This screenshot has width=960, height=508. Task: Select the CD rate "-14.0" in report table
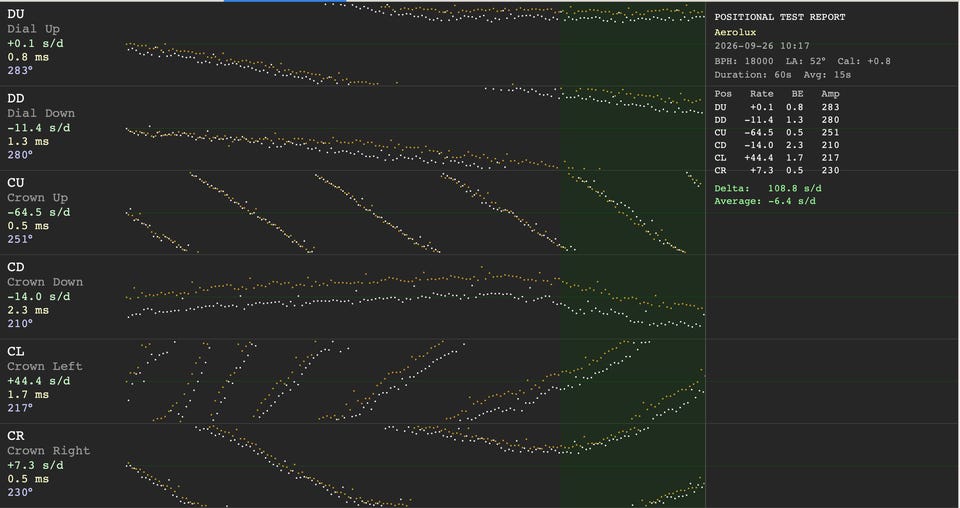coord(759,146)
